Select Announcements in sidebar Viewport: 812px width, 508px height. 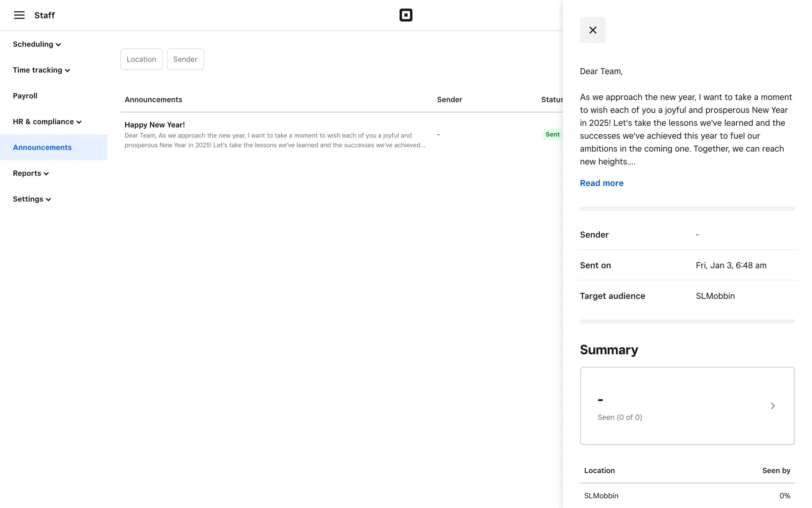coord(42,148)
